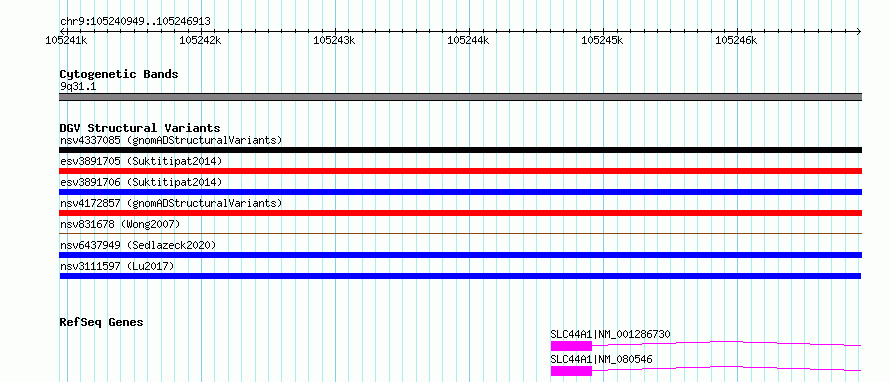Click the blue esv3891706 variant bar
890x382 pixels.
[460, 192]
